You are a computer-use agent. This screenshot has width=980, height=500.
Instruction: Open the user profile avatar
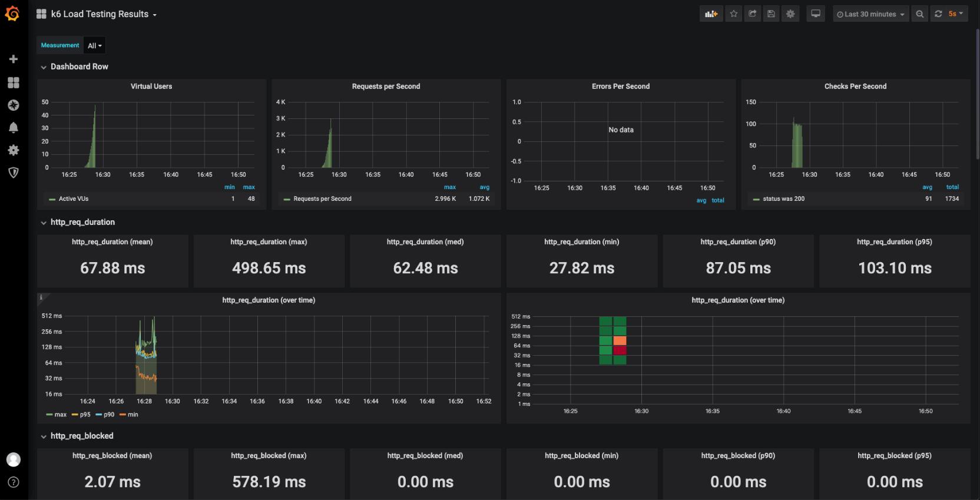pos(14,459)
